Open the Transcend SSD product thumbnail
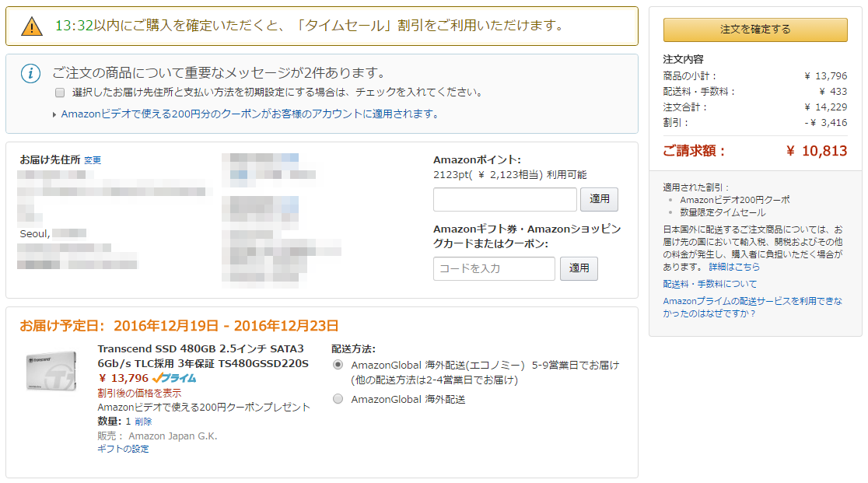 click(52, 371)
